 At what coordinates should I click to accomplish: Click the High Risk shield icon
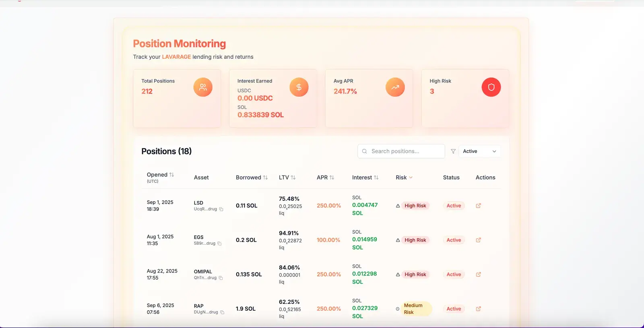(x=491, y=87)
